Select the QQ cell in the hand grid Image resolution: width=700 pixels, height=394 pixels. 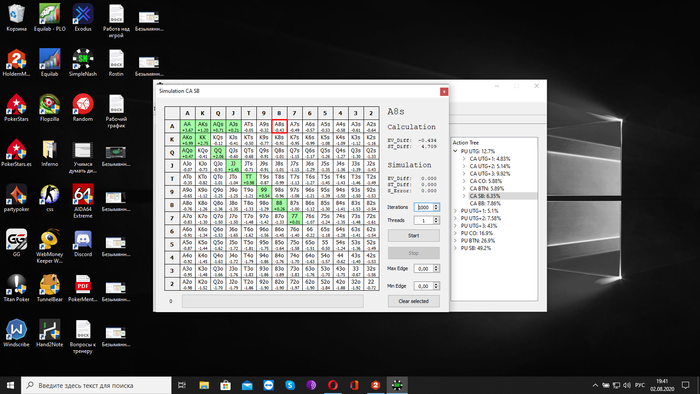218,153
